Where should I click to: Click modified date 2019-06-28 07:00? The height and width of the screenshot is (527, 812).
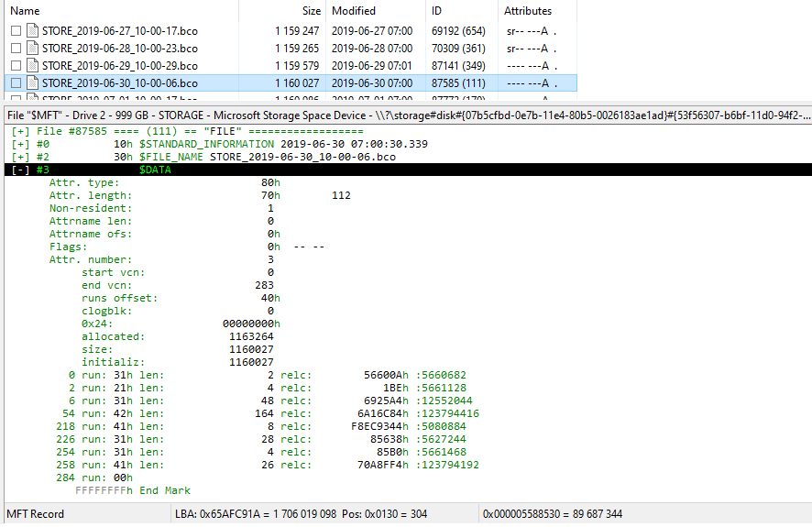pyautogui.click(x=372, y=49)
